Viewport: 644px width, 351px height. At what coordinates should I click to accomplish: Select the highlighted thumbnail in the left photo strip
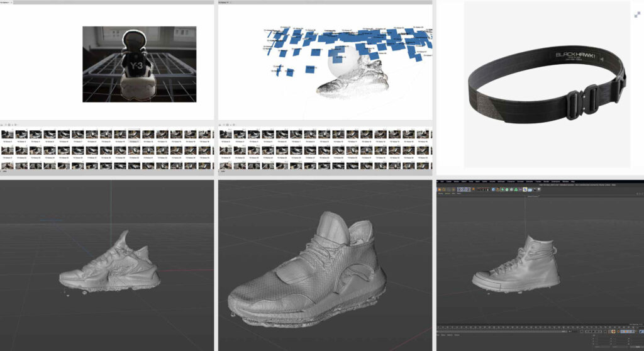(134, 135)
